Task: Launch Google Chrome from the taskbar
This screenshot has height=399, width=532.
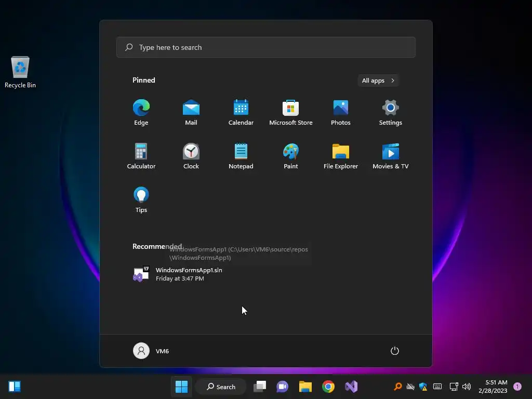Action: click(328, 387)
